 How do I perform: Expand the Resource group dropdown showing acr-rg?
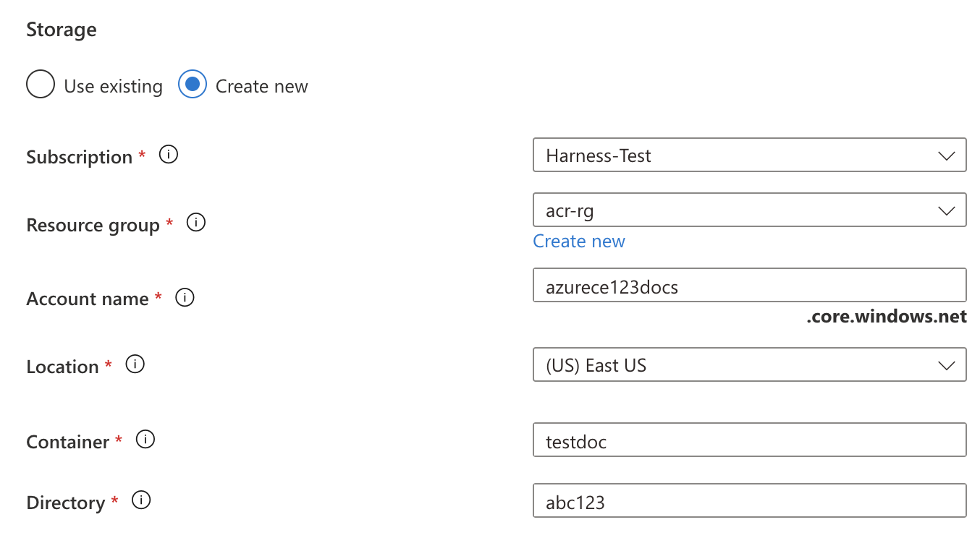(749, 210)
